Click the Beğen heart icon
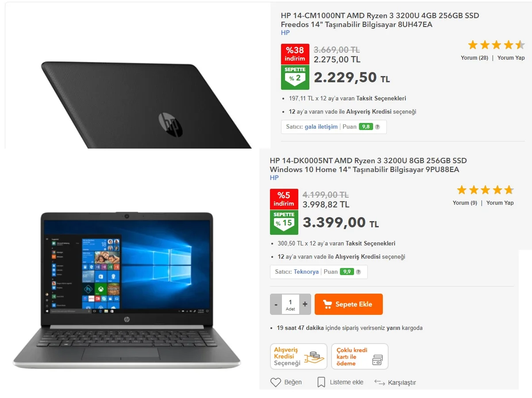Image resolution: width=532 pixels, height=398 pixels. pyautogui.click(x=276, y=382)
